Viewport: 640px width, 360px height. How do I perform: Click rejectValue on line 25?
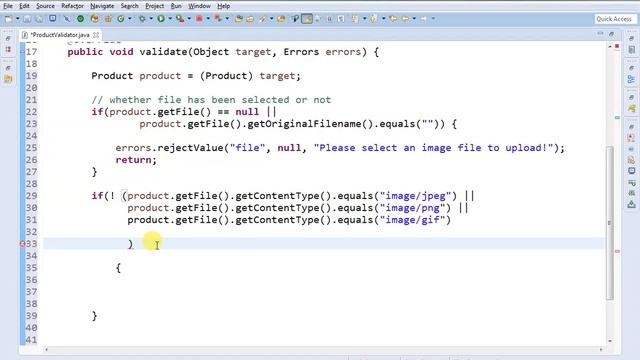pos(190,148)
